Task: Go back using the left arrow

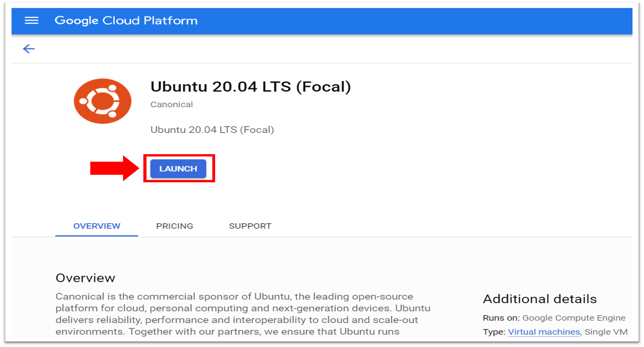Action: [29, 49]
